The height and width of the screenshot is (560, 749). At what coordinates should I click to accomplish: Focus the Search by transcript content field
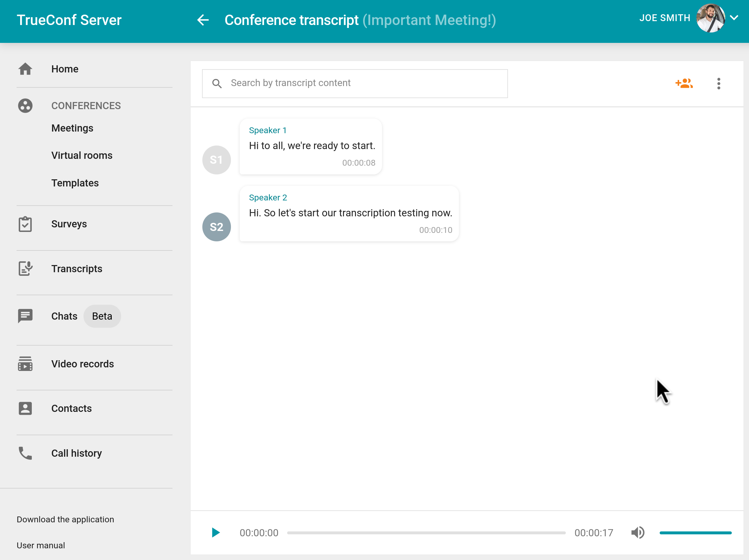(x=355, y=83)
